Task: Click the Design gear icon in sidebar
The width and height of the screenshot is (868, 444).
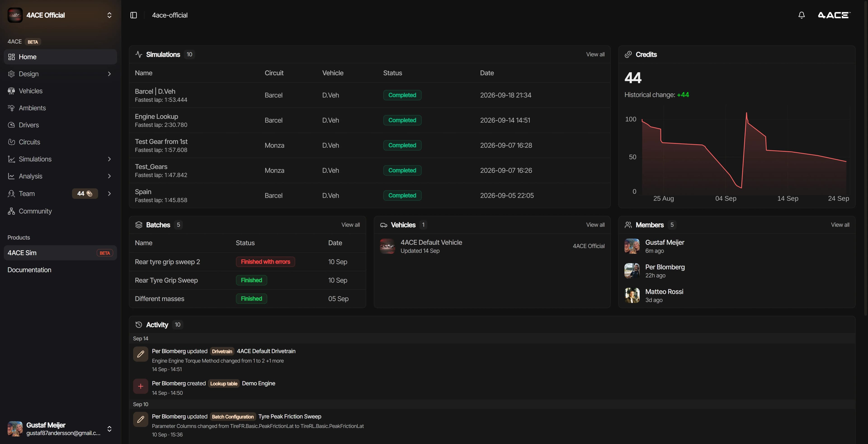Action: pyautogui.click(x=12, y=74)
